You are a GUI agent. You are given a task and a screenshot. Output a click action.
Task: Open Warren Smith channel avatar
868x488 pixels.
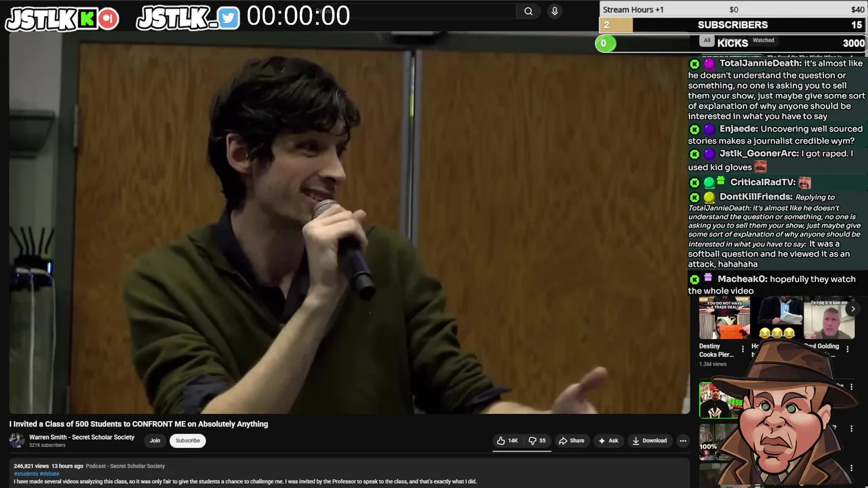point(16,441)
